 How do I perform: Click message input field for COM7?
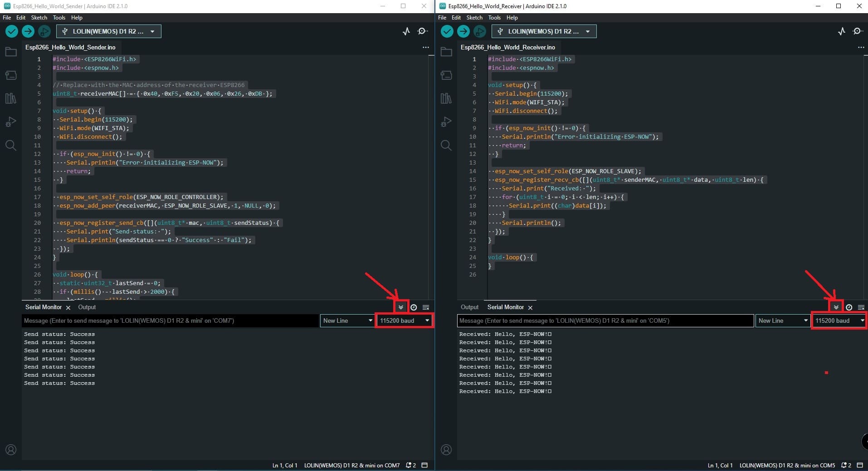click(x=170, y=320)
